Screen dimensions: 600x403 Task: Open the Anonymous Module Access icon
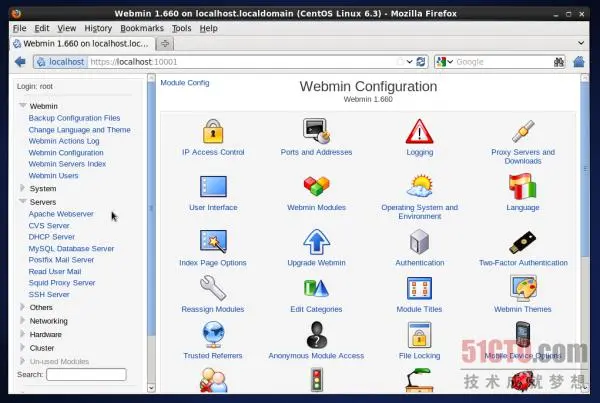[x=316, y=334]
